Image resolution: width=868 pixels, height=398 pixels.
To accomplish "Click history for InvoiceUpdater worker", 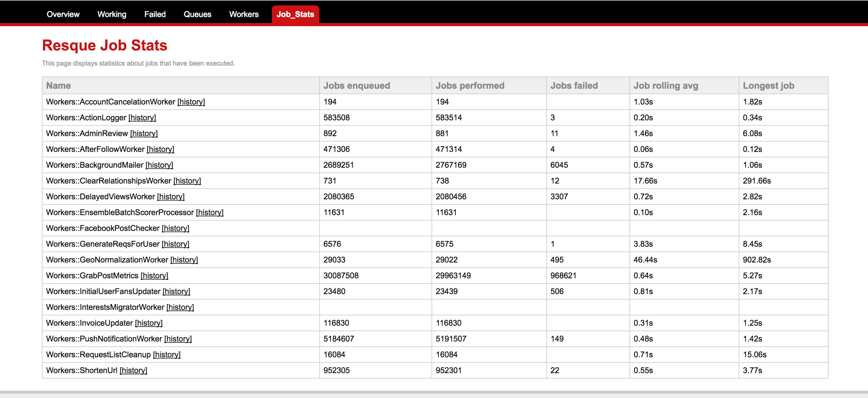I will 149,323.
